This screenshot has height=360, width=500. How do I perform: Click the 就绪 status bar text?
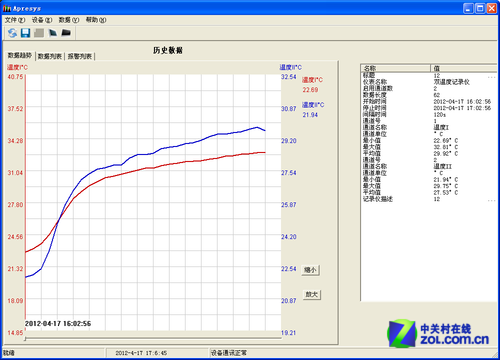(x=9, y=353)
